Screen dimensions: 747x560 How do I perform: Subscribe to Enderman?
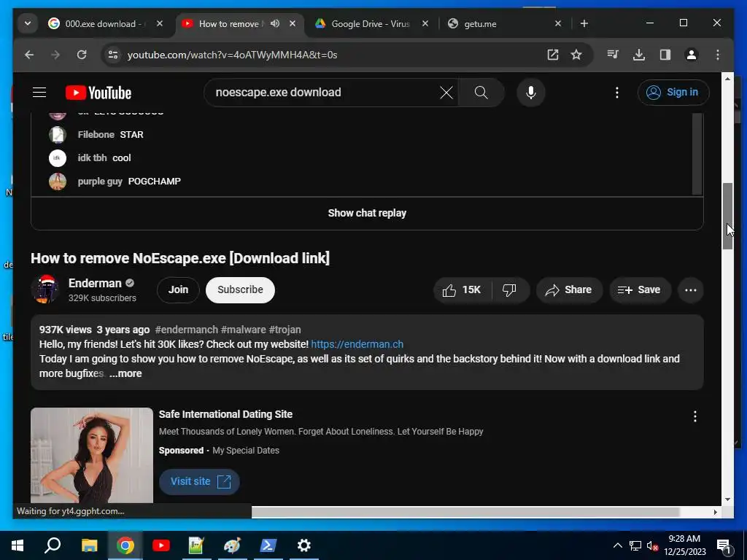click(240, 289)
